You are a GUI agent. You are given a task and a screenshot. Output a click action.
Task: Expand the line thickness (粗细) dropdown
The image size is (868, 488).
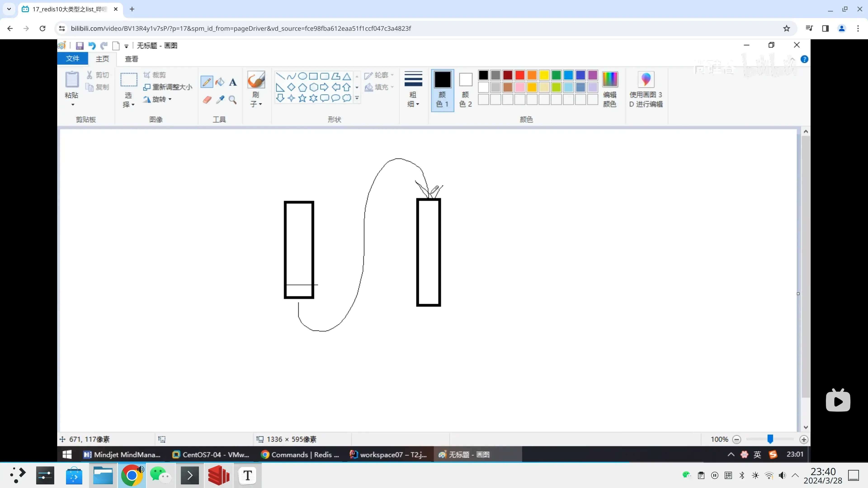pyautogui.click(x=413, y=99)
